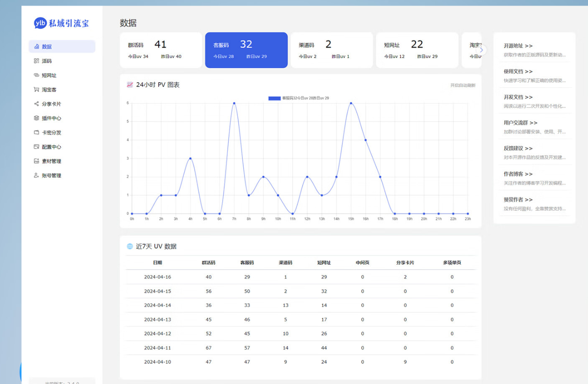Click the blue legend color swatch above the chart

274,98
